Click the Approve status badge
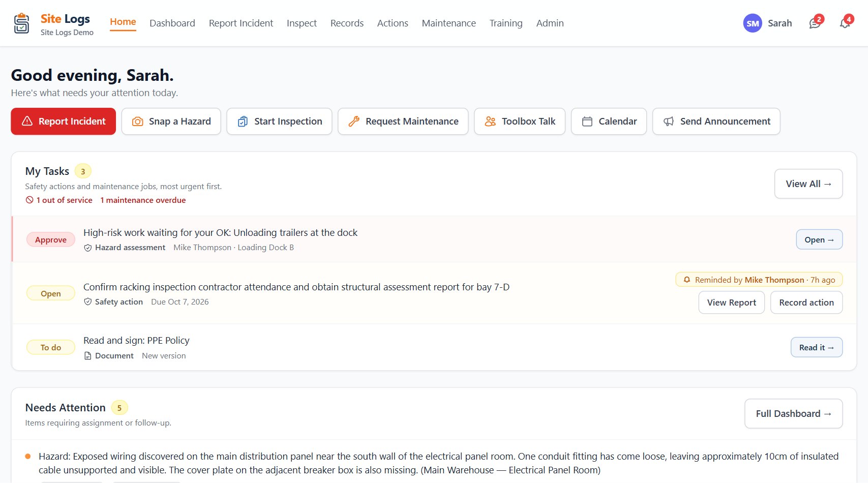This screenshot has width=868, height=483. (51, 239)
